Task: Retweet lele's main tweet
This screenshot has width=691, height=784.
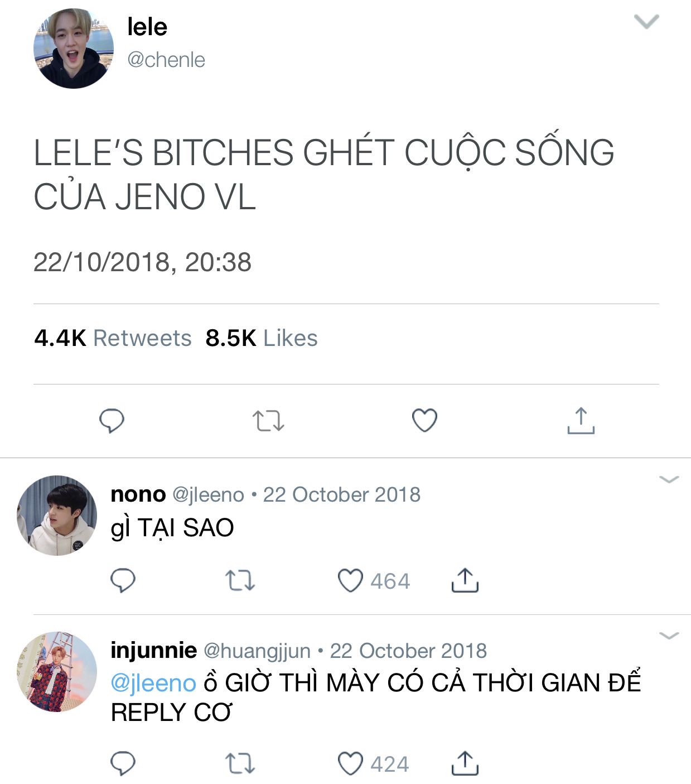Action: point(268,421)
